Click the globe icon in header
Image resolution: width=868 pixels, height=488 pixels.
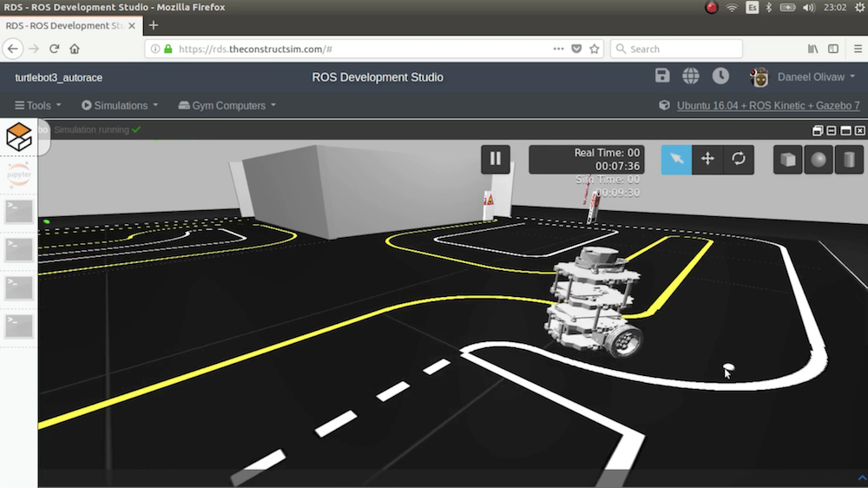(x=691, y=76)
